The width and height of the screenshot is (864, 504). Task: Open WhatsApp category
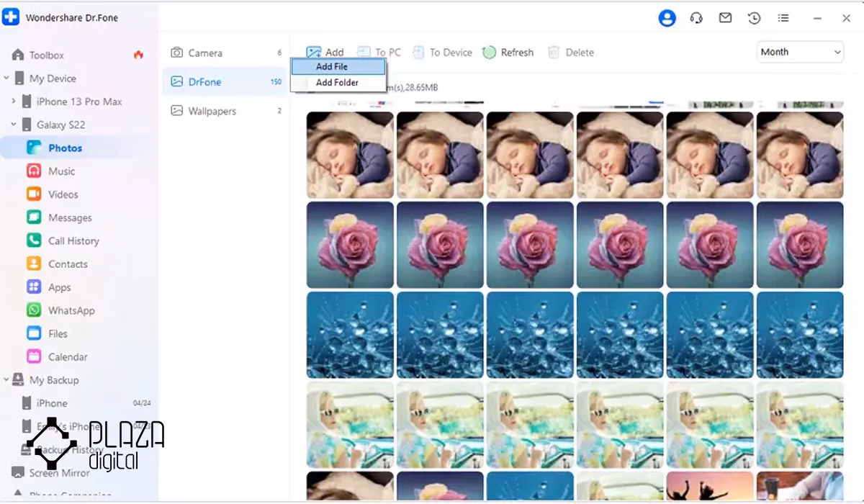pos(71,310)
